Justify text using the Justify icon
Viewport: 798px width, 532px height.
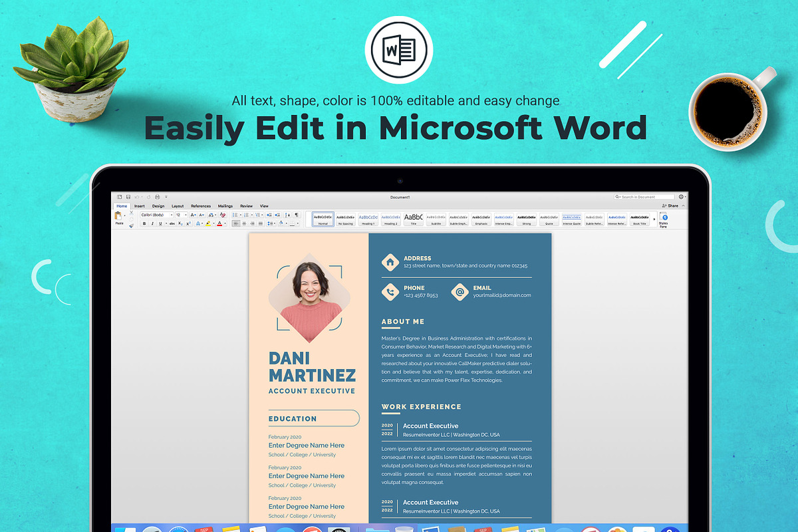(x=261, y=223)
